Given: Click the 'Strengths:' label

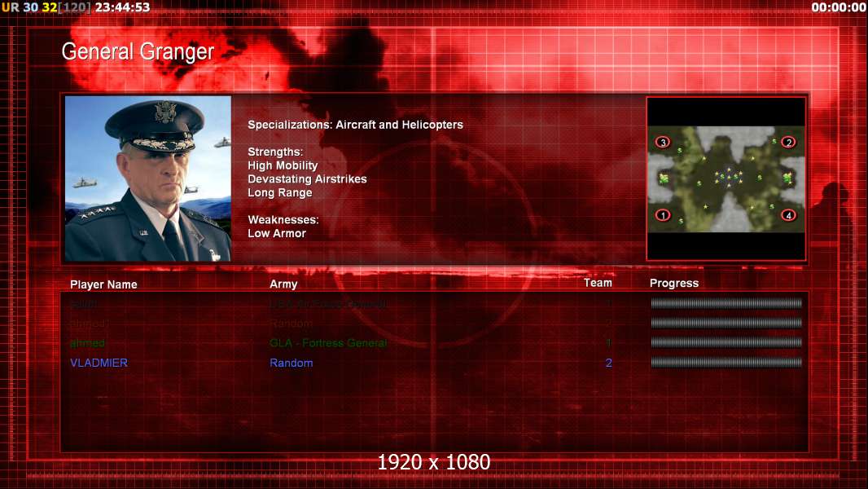Looking at the screenshot, I should (x=275, y=152).
